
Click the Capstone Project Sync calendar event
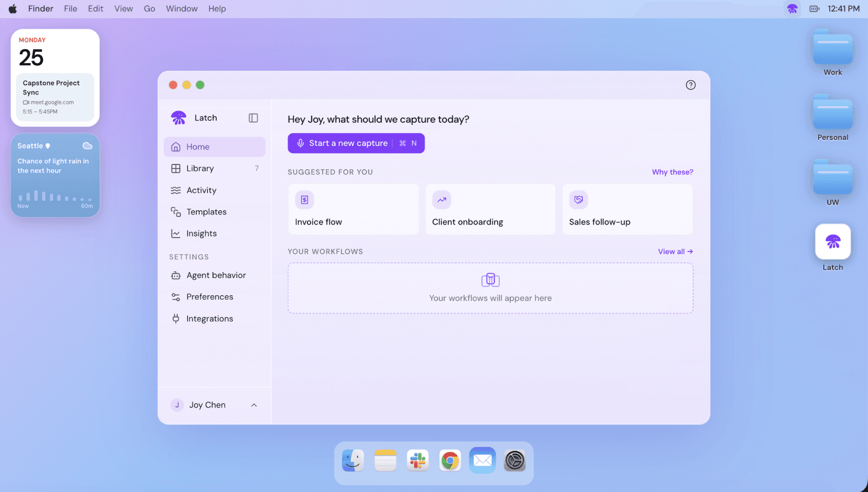(x=55, y=97)
